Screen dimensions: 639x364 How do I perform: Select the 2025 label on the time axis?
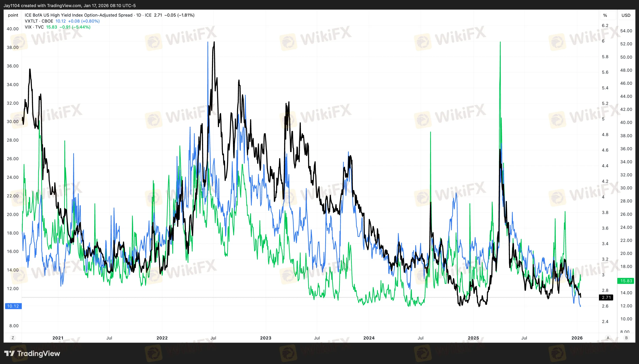[x=473, y=338]
